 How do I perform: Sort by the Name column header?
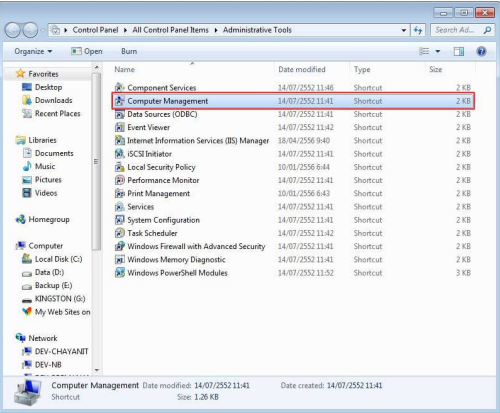tap(125, 70)
